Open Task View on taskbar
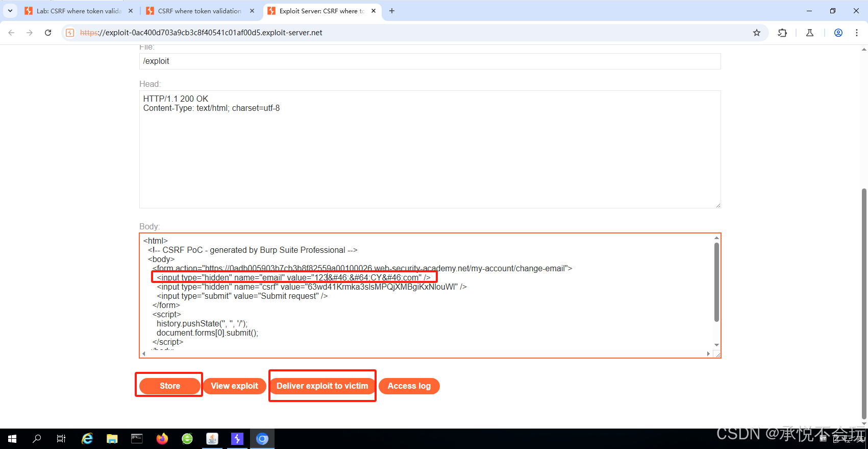The width and height of the screenshot is (868, 449). point(61,439)
